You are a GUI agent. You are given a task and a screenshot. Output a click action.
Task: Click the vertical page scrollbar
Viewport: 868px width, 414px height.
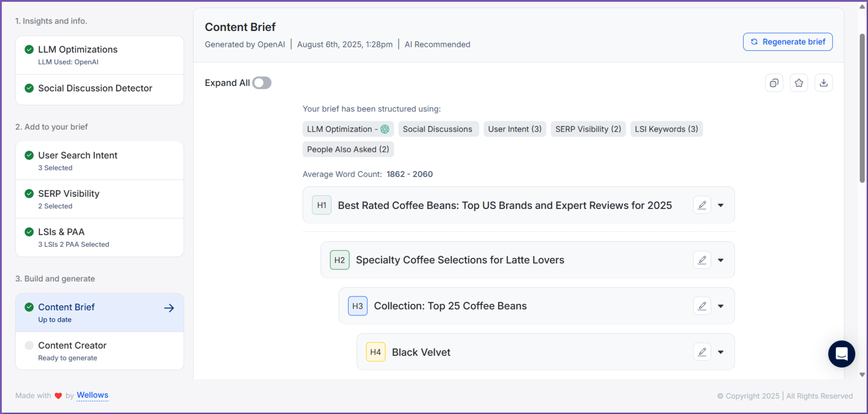(862, 108)
